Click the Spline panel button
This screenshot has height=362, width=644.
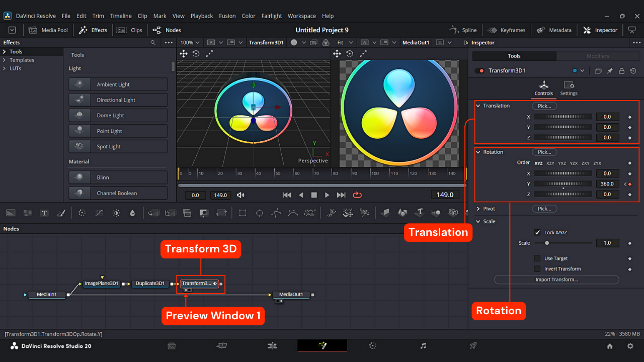[463, 30]
